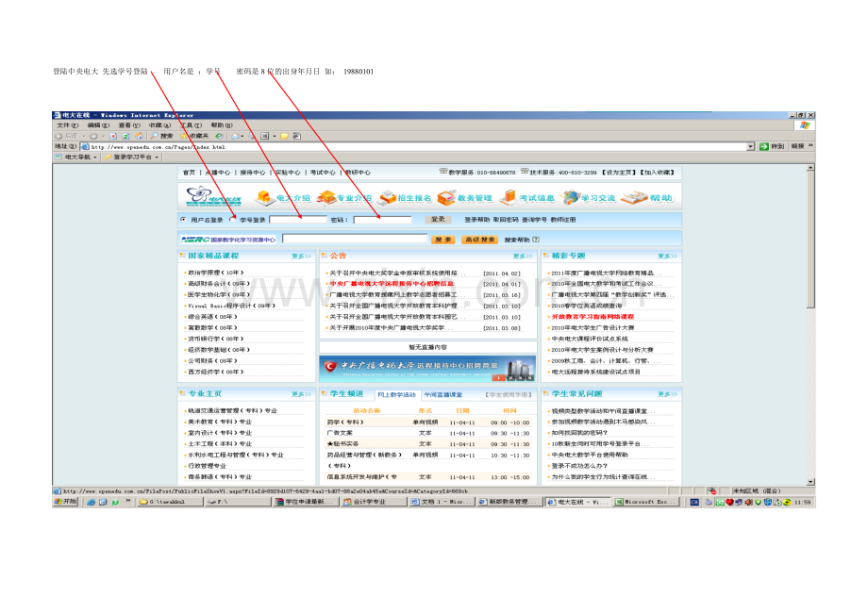Expand the address bar dropdown arrow
The width and height of the screenshot is (868, 614).
click(x=751, y=146)
